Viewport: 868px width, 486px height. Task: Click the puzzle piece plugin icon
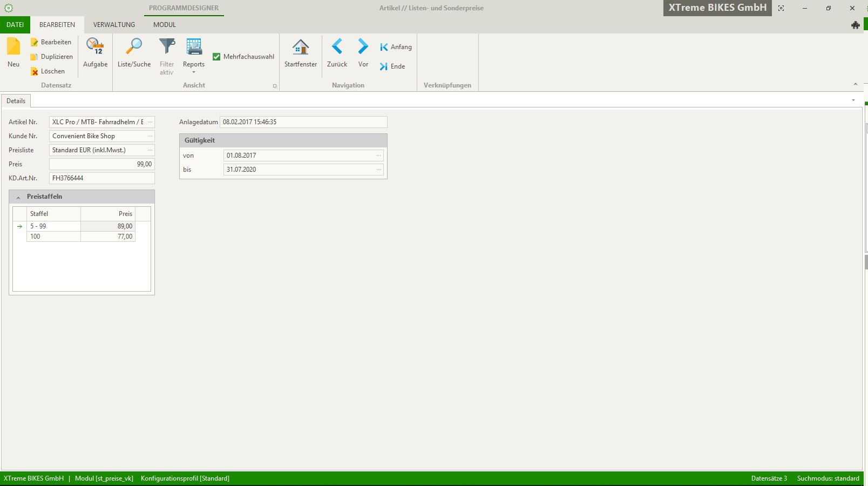(855, 25)
